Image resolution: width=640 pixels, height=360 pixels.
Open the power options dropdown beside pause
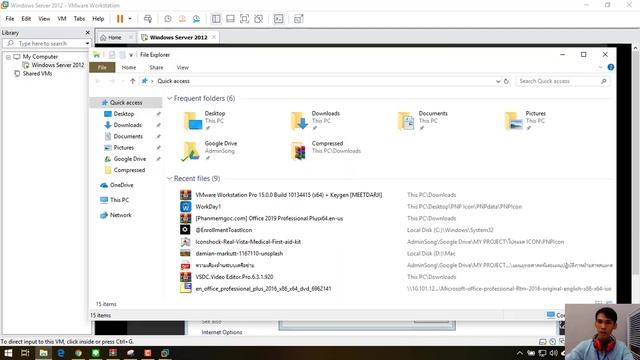[130, 19]
